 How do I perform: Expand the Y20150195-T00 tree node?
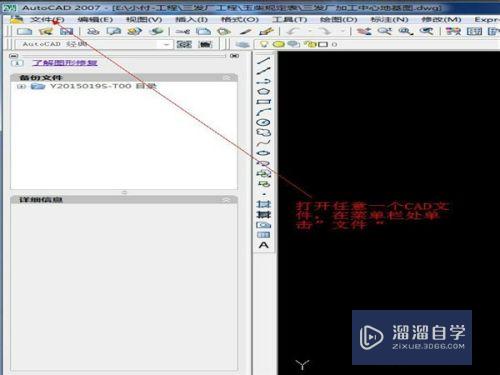(x=22, y=86)
